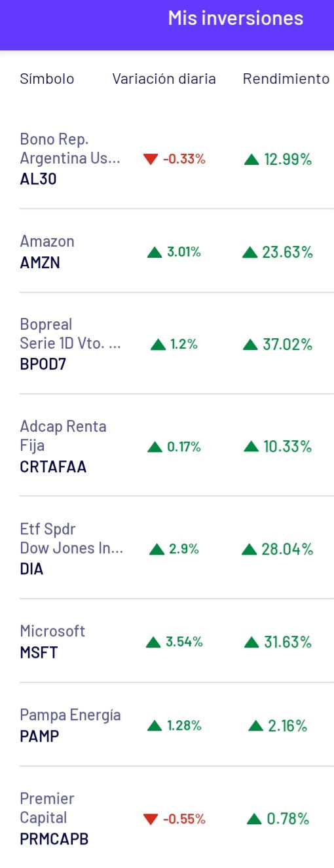Click the green arrow next to 28.04%
Screen dimensions: 334x868
[x=250, y=549]
